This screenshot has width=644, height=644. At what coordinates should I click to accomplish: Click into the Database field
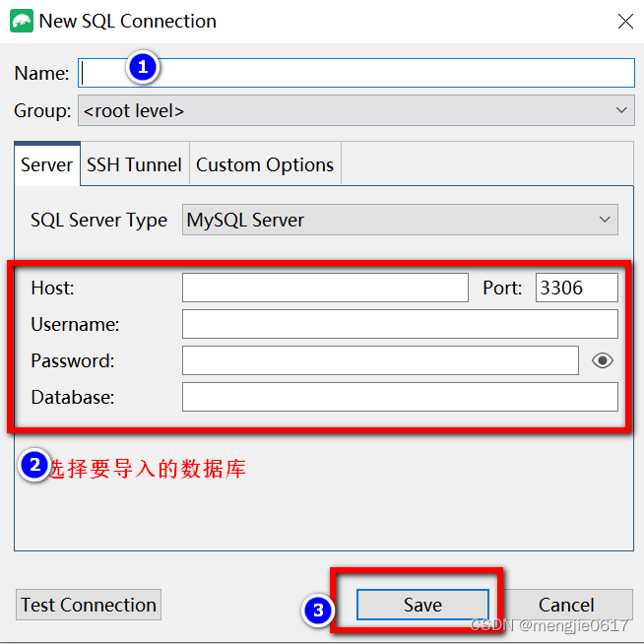(x=400, y=397)
